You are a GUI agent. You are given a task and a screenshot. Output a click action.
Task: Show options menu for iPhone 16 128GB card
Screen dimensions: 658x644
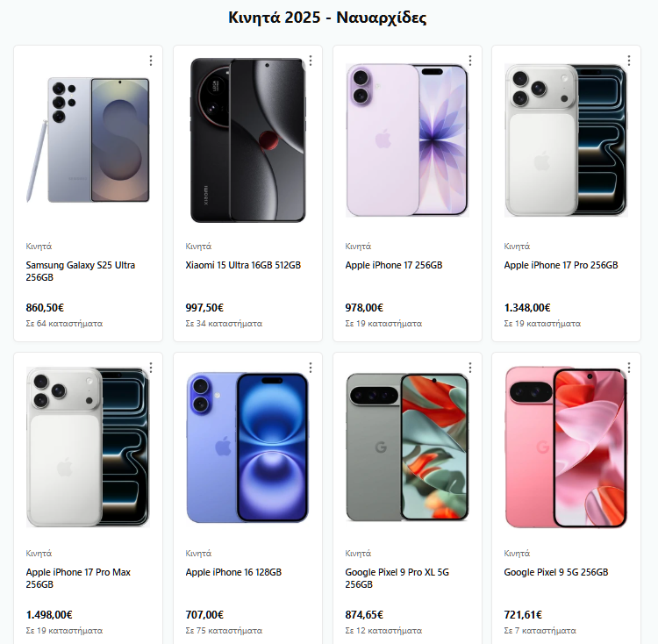pos(311,368)
